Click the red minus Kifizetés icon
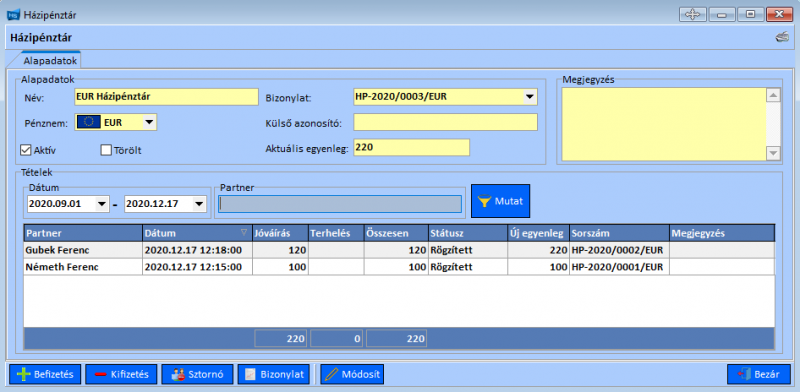The height and width of the screenshot is (392, 800). 100,375
